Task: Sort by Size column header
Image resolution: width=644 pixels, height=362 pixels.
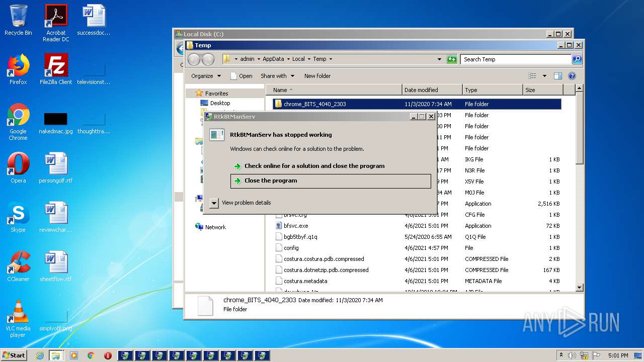Action: [542, 90]
